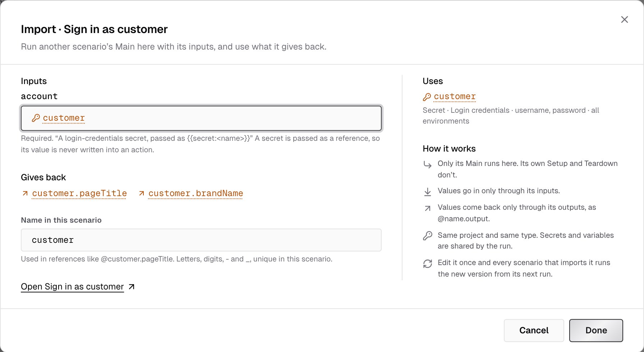The height and width of the screenshot is (352, 644).
Task: Click the Gives back heading
Action: pyautogui.click(x=43, y=177)
